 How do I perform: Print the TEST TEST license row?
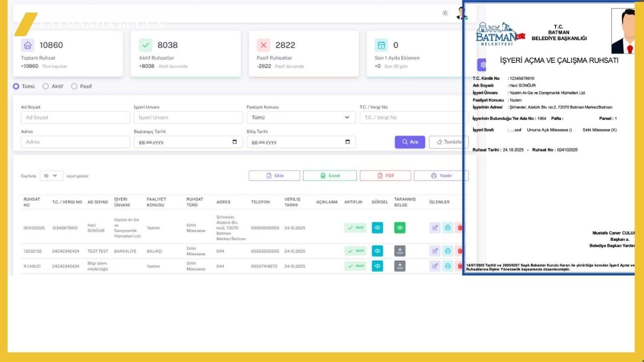pyautogui.click(x=447, y=251)
